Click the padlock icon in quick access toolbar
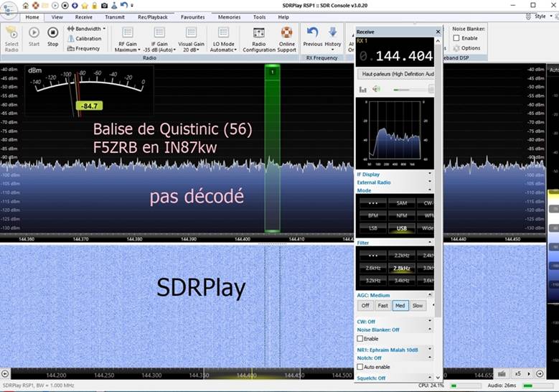 click(95, 6)
